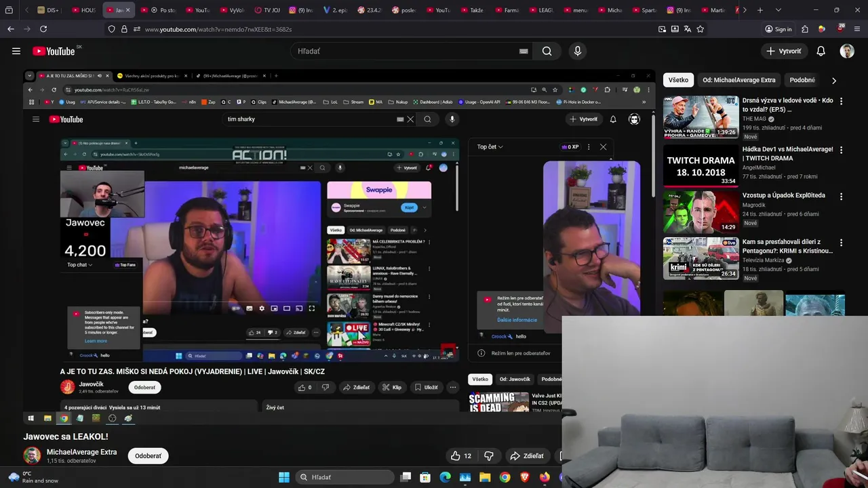Viewport: 868px width, 488px height.
Task: Select the Všetko filter chip
Action: coord(678,80)
